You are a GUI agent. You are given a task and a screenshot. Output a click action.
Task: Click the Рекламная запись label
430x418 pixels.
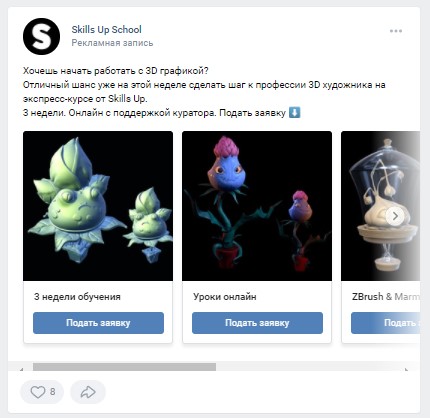(x=112, y=43)
